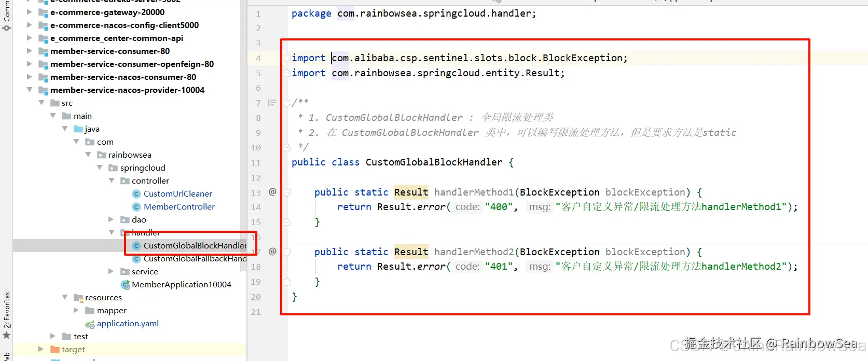
Task: Expand the target folder
Action: (41, 349)
